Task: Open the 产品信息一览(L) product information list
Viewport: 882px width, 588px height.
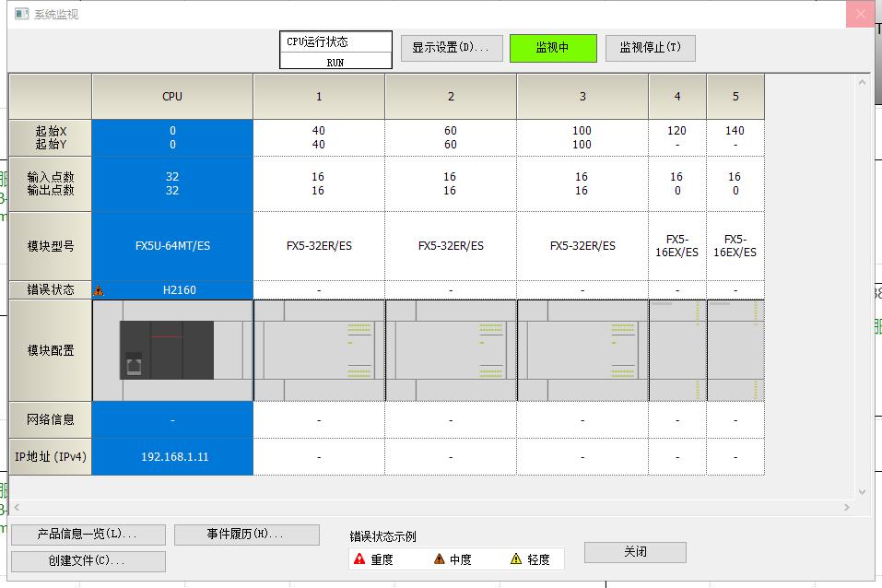Action: pos(86,535)
